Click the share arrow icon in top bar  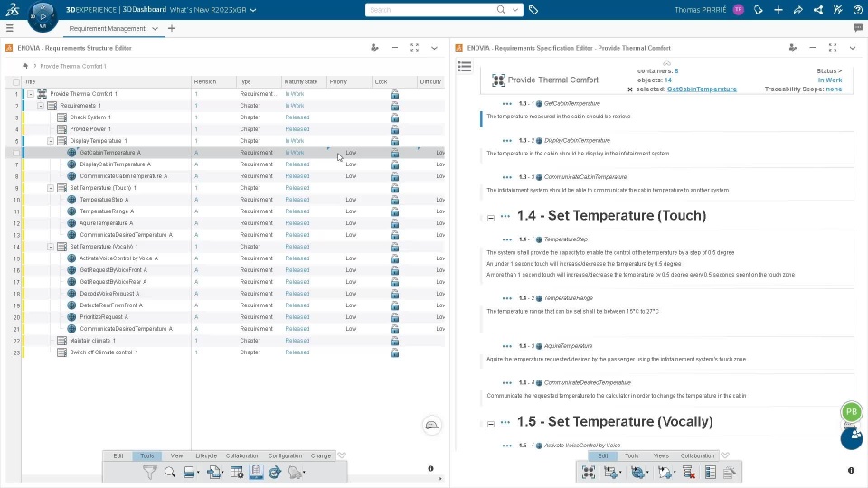point(798,9)
